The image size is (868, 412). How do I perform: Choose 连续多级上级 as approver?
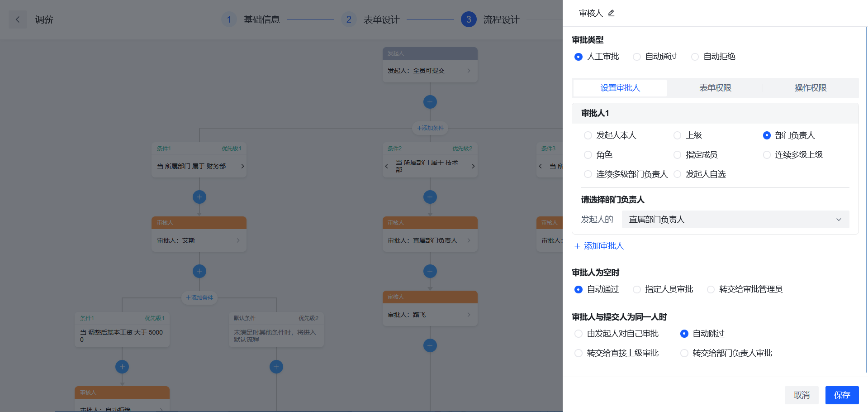792,155
